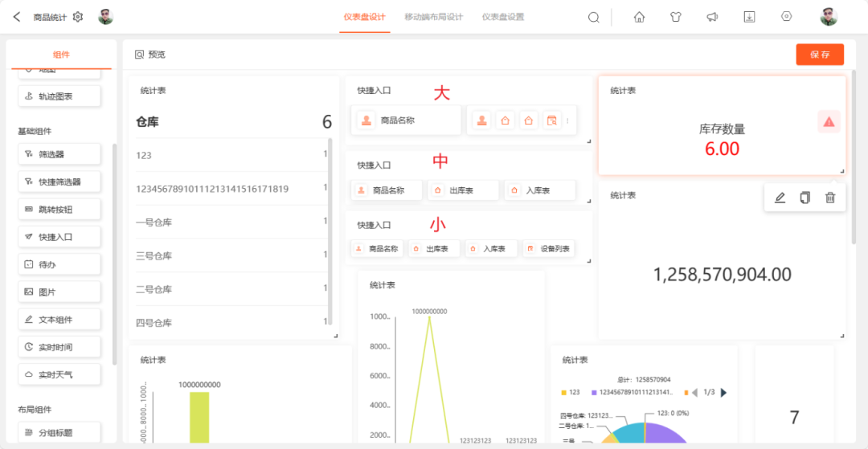Open 入库表 shortcut in medium 快捷入口
868x449 pixels.
(x=540, y=190)
